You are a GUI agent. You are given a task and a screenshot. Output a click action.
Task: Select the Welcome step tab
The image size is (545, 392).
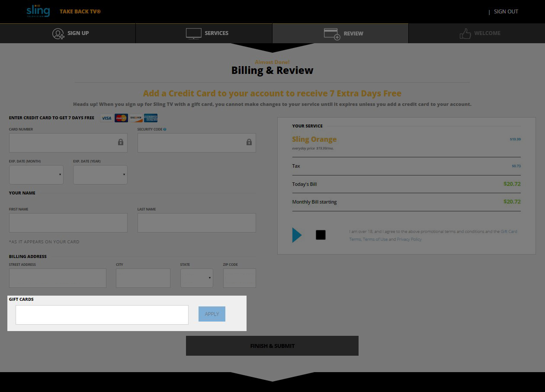click(477, 33)
